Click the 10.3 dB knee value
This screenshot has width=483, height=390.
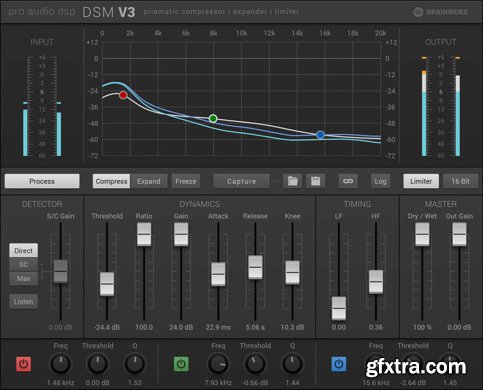tap(292, 327)
